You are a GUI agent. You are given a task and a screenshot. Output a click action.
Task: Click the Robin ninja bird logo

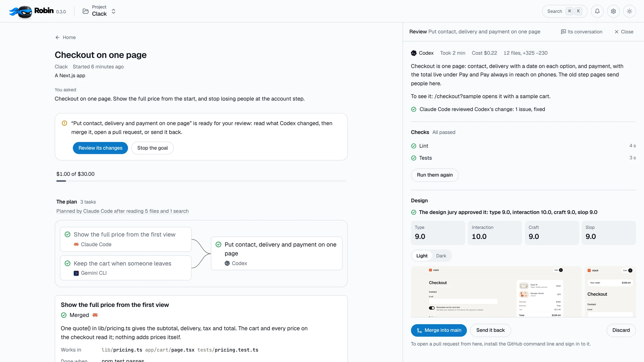[x=20, y=12]
